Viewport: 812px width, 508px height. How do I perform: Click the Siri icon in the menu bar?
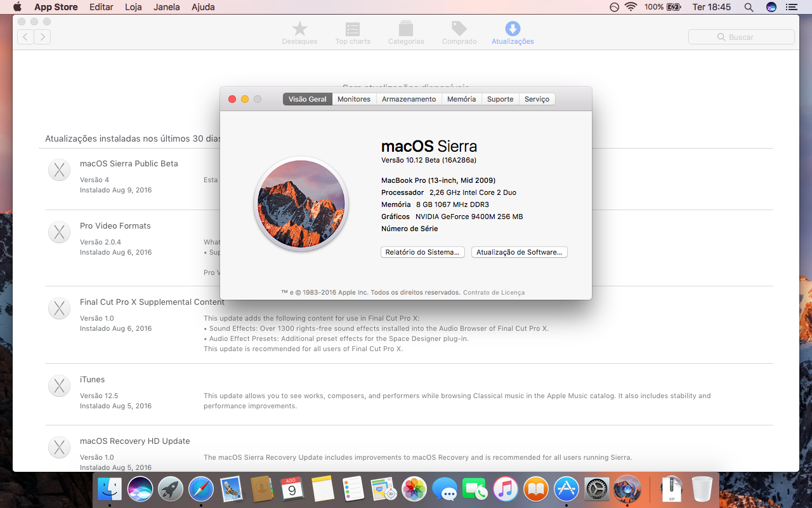point(771,7)
